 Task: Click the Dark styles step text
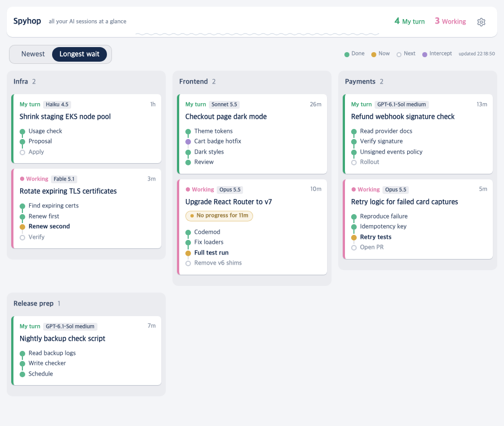click(209, 151)
